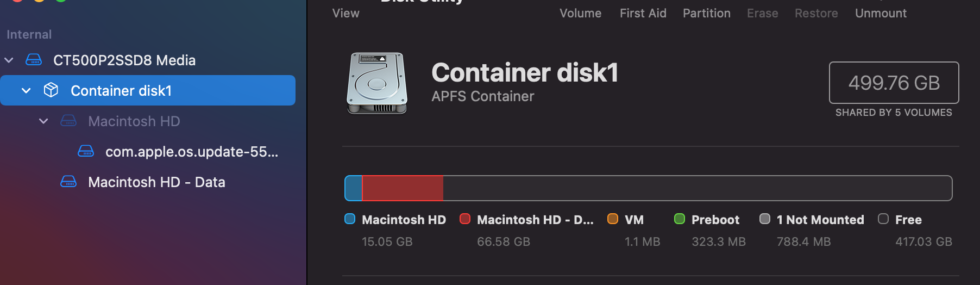Click Unmount in the toolbar
980x285 pixels.
coord(881,13)
